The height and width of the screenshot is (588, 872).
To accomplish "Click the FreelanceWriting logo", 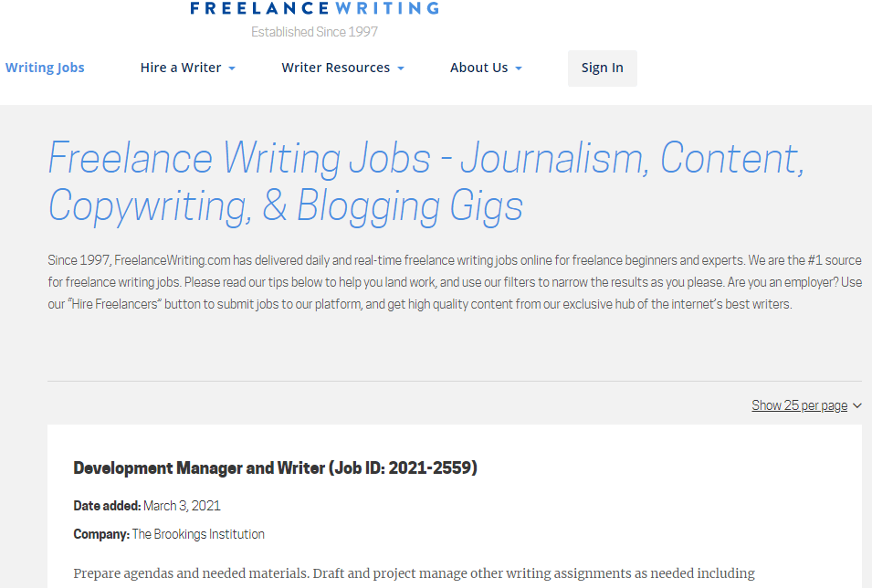I will pyautogui.click(x=314, y=8).
